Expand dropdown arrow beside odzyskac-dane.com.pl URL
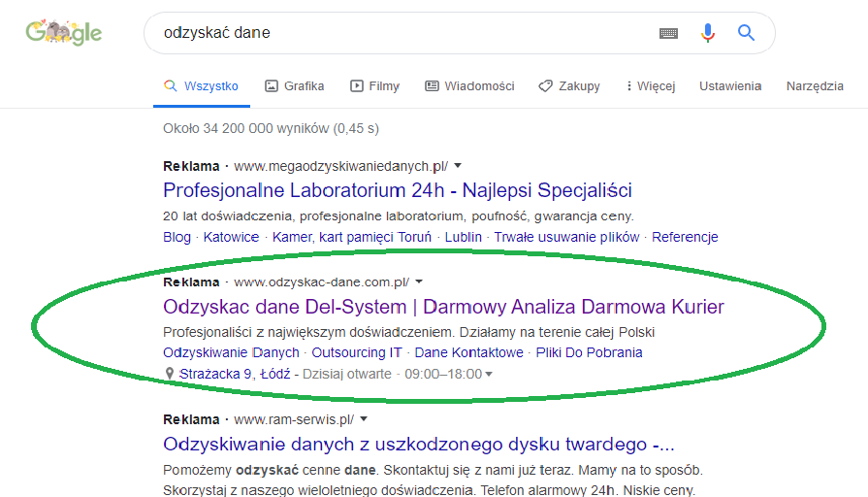Image resolution: width=868 pixels, height=497 pixels. (419, 282)
